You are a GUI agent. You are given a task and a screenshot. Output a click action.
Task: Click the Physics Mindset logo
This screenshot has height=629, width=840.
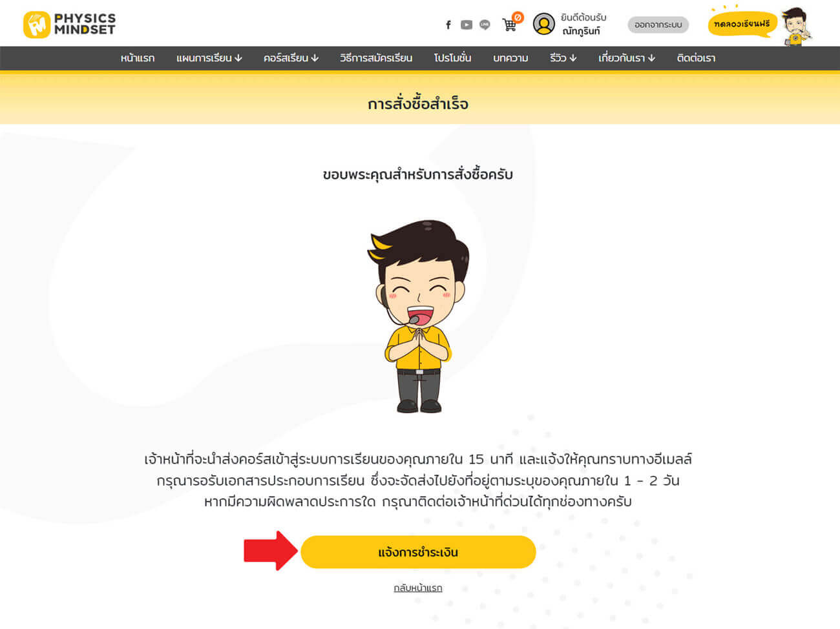(x=69, y=24)
